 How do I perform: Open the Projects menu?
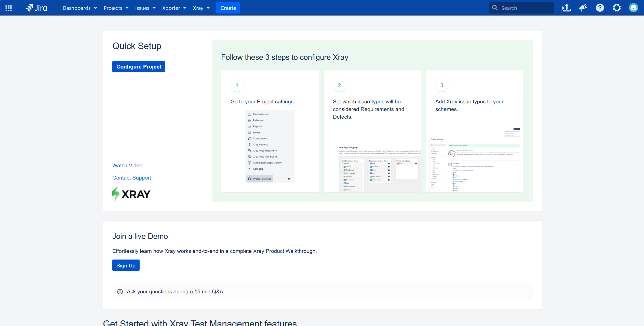point(116,8)
